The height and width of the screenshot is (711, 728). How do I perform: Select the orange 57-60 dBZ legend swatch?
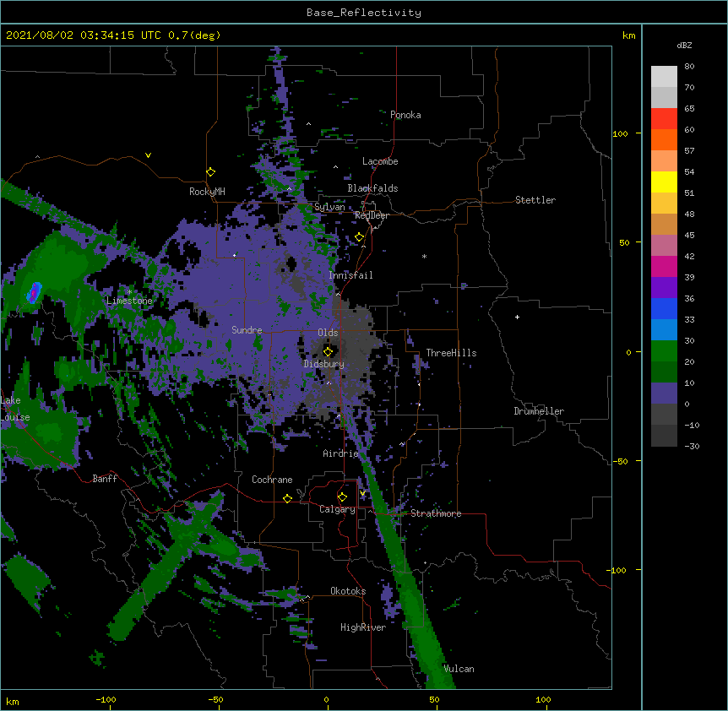coord(664,139)
